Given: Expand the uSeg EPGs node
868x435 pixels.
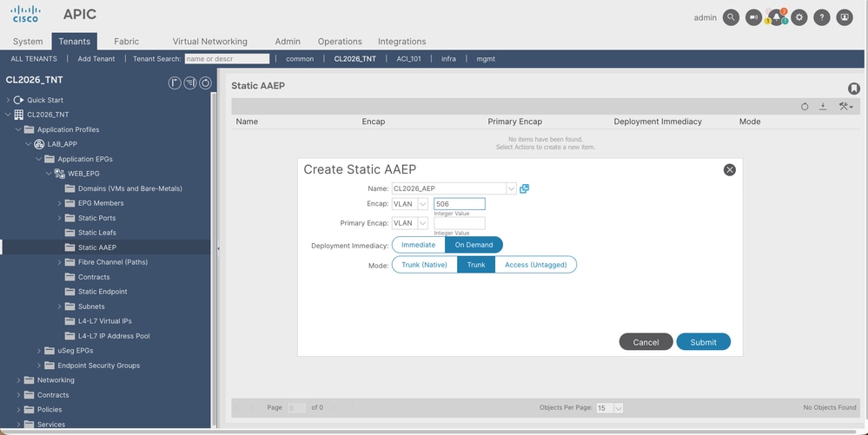Looking at the screenshot, I should [x=39, y=351].
